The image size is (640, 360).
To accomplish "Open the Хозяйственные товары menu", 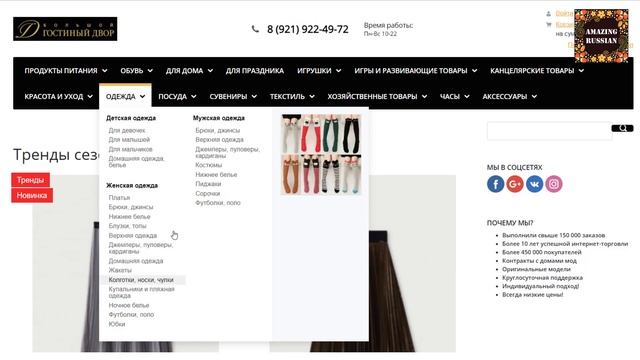I will pos(377,97).
